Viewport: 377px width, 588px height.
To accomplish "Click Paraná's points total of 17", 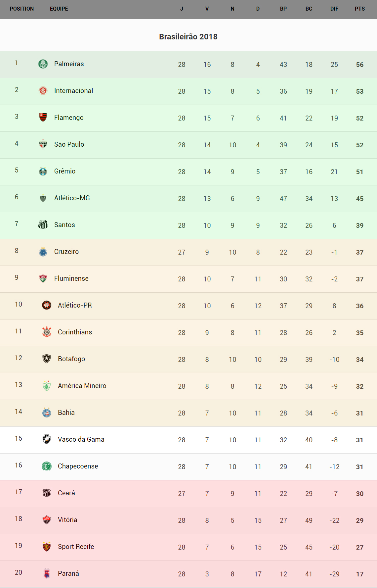I will pos(359,574).
